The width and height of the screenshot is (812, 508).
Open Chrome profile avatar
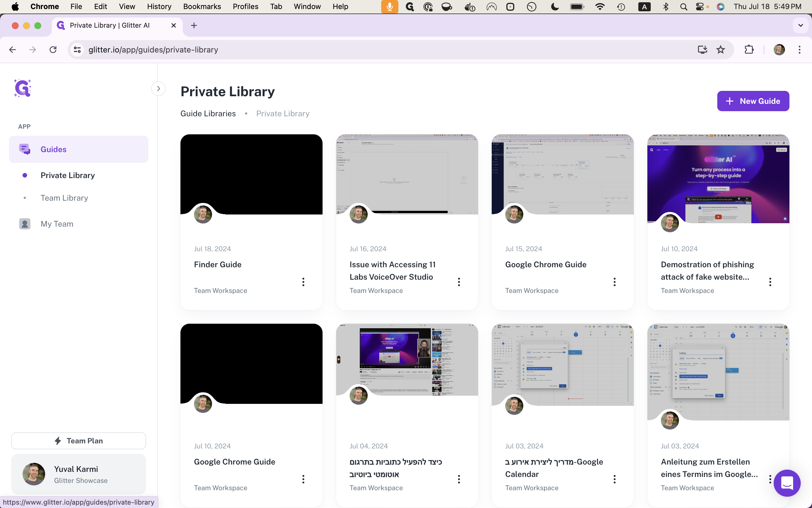[x=779, y=50]
